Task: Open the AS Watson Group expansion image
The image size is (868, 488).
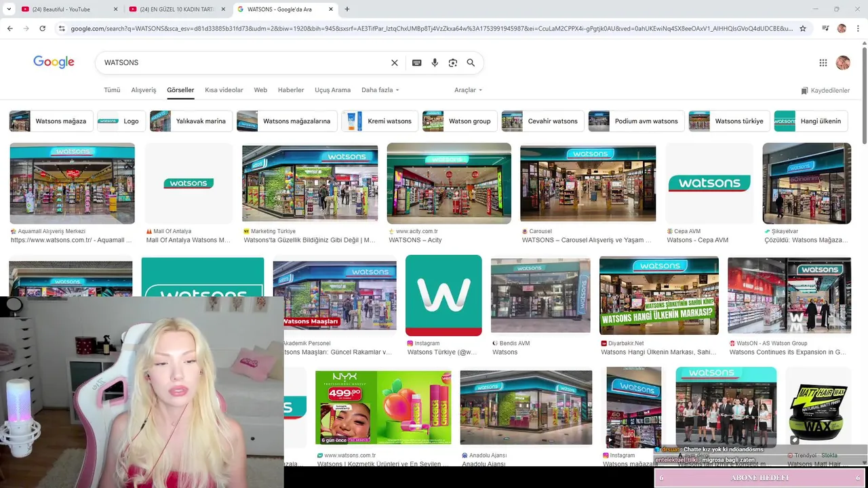Action: click(x=789, y=296)
